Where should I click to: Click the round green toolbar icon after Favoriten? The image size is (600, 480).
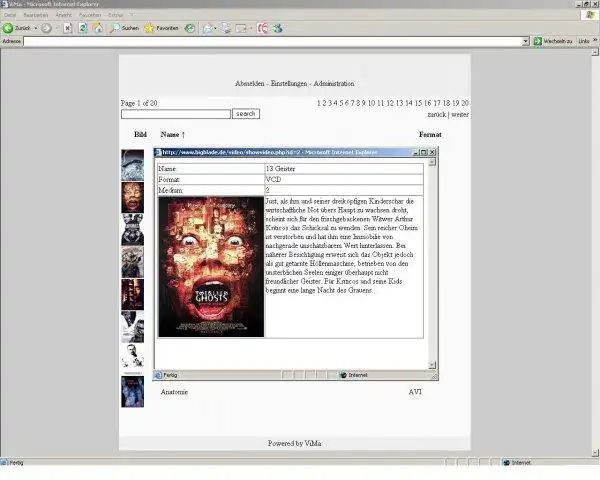[190, 28]
